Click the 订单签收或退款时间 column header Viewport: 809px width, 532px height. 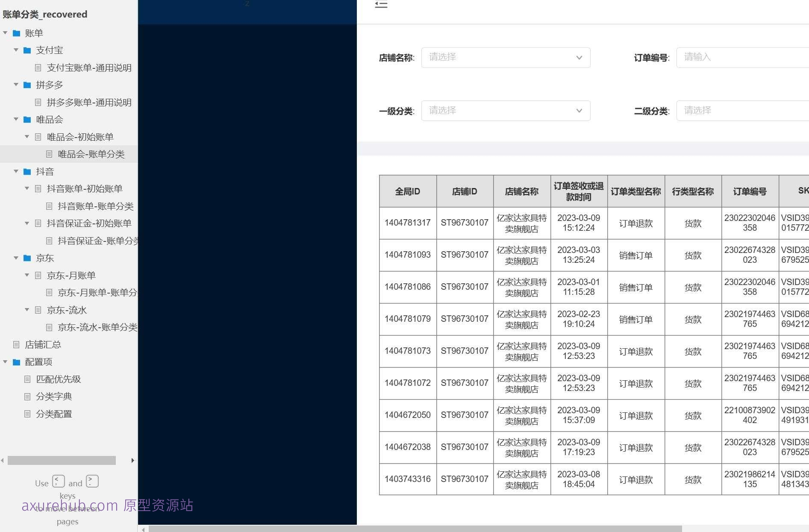[579, 191]
